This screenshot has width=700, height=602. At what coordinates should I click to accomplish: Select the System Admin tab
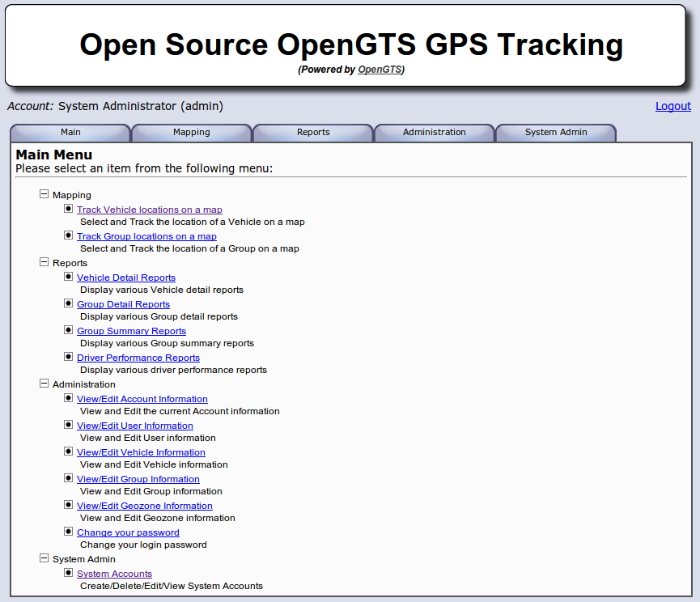[555, 132]
